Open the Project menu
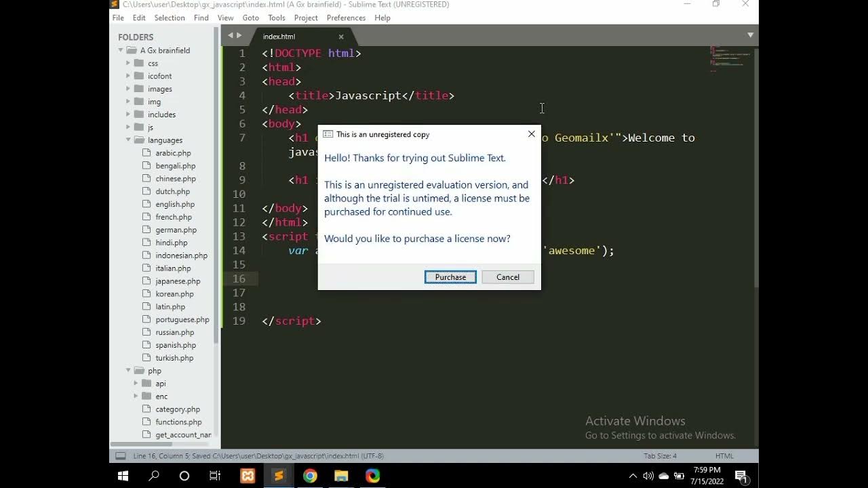 tap(306, 18)
